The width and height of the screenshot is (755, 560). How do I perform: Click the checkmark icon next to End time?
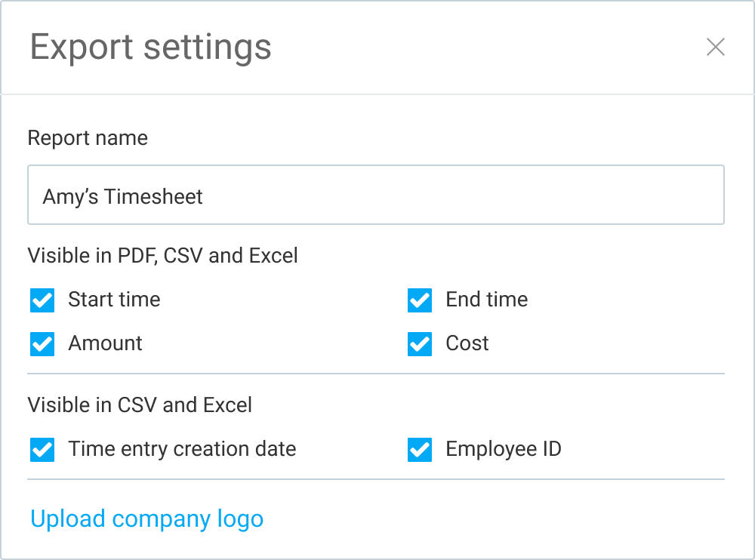[x=419, y=300]
